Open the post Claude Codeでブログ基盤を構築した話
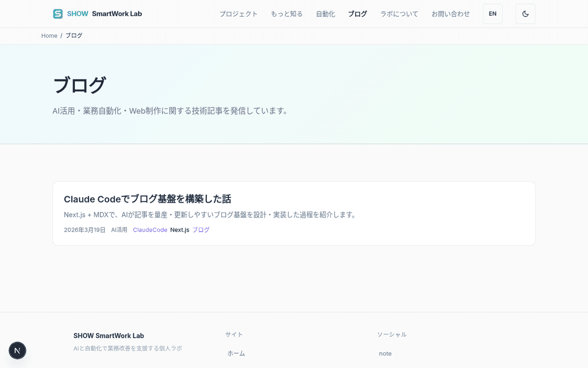The image size is (588, 368). pyautogui.click(x=147, y=199)
